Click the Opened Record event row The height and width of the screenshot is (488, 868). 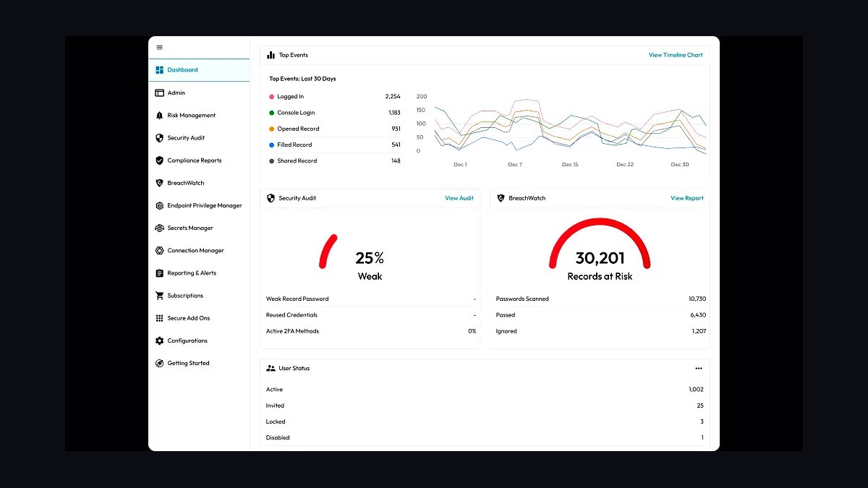point(334,129)
